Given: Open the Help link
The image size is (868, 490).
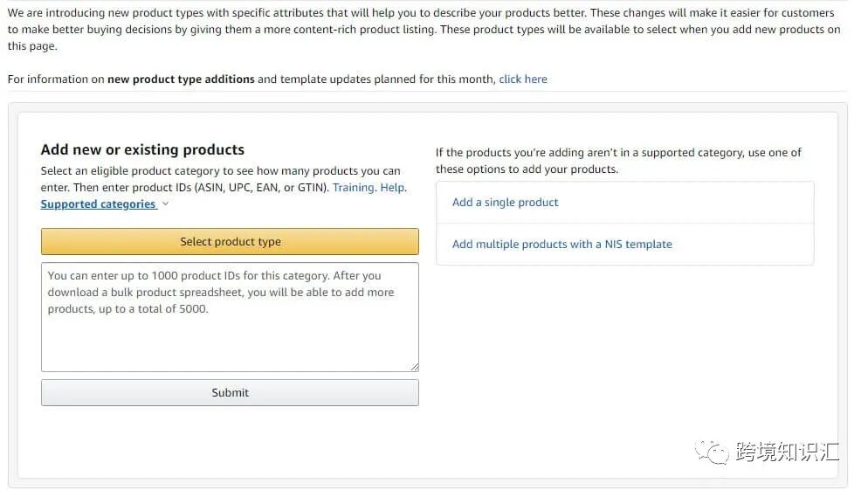Looking at the screenshot, I should [x=393, y=188].
